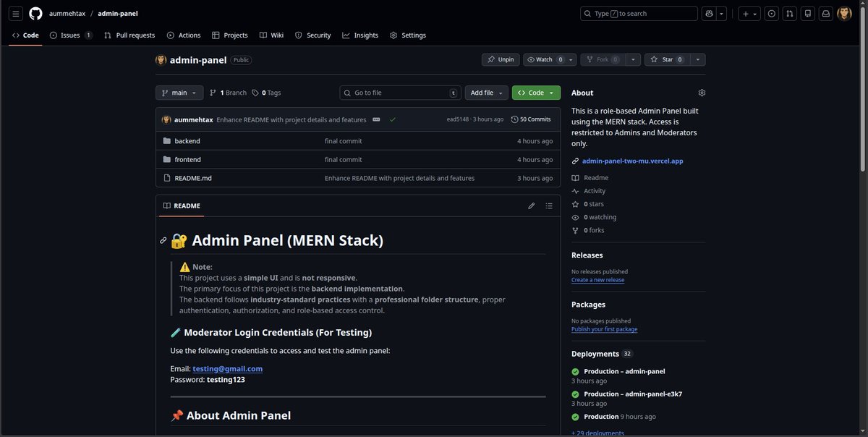Viewport: 868px width, 437px height.
Task: Open the main branch selector dropdown
Action: pos(179,93)
